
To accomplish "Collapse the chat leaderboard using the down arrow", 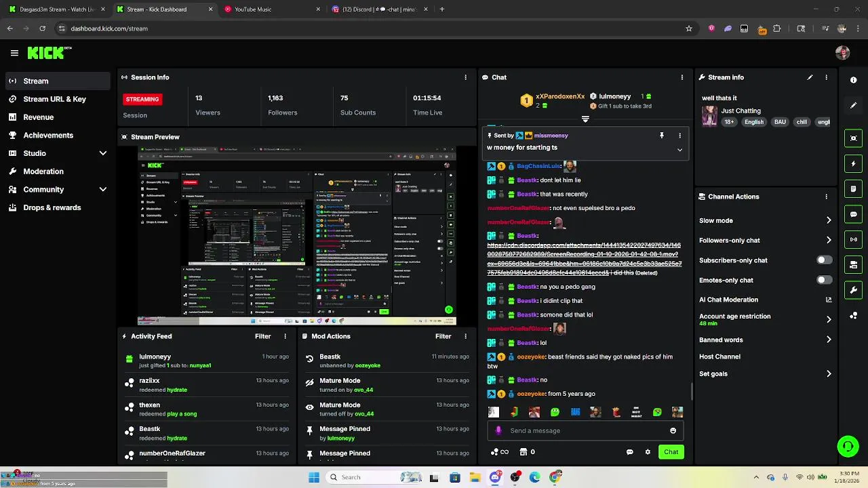I will point(585,119).
